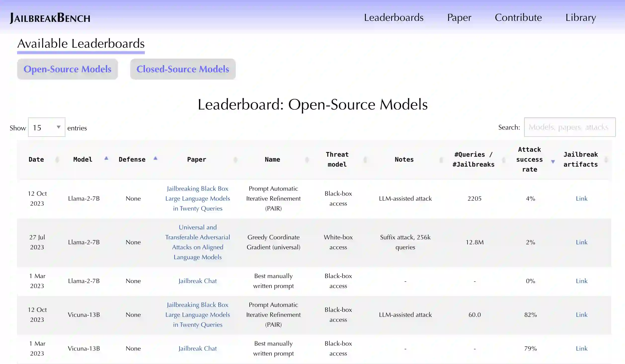Sort by #Queries / #Jailbreaks icon

(x=504, y=159)
